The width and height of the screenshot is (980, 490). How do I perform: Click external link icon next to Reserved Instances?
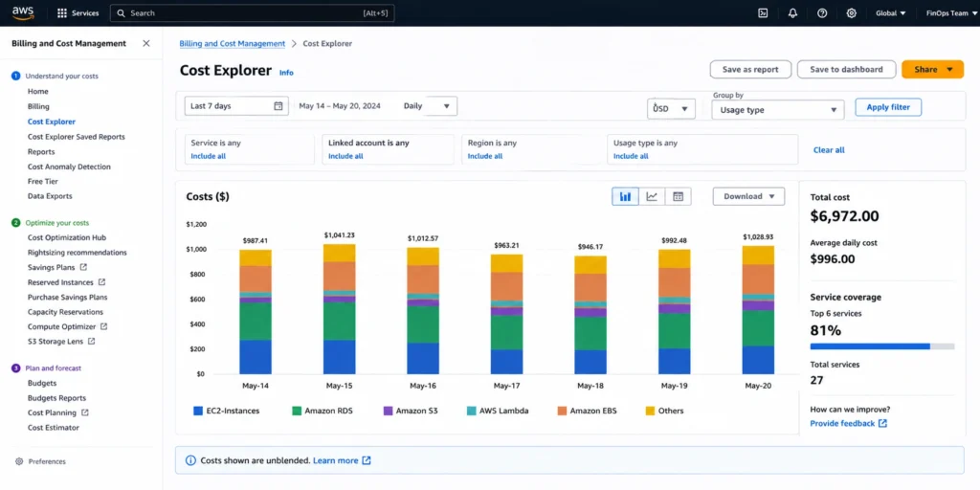101,282
